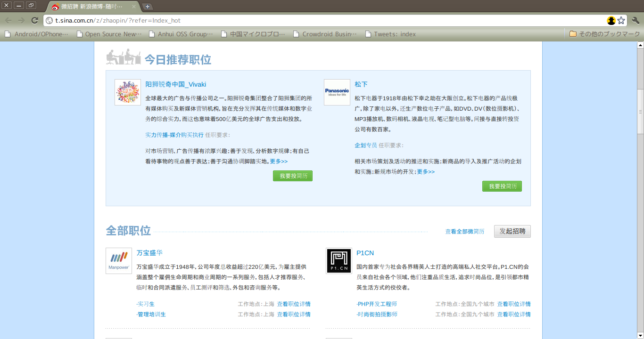The image size is (644, 339).
Task: Click the Vivaki company logo thumbnail
Action: 128,92
